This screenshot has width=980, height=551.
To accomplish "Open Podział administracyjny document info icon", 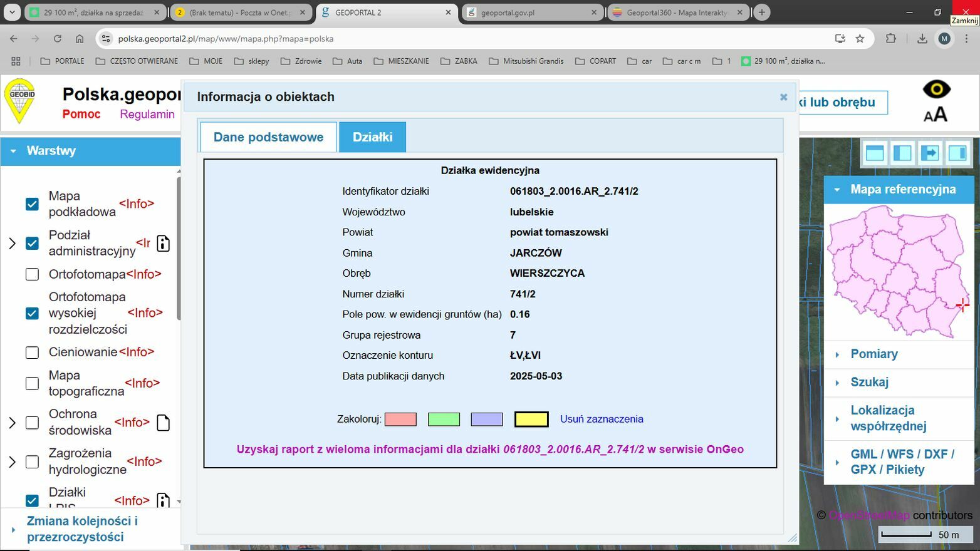I will pos(163,244).
